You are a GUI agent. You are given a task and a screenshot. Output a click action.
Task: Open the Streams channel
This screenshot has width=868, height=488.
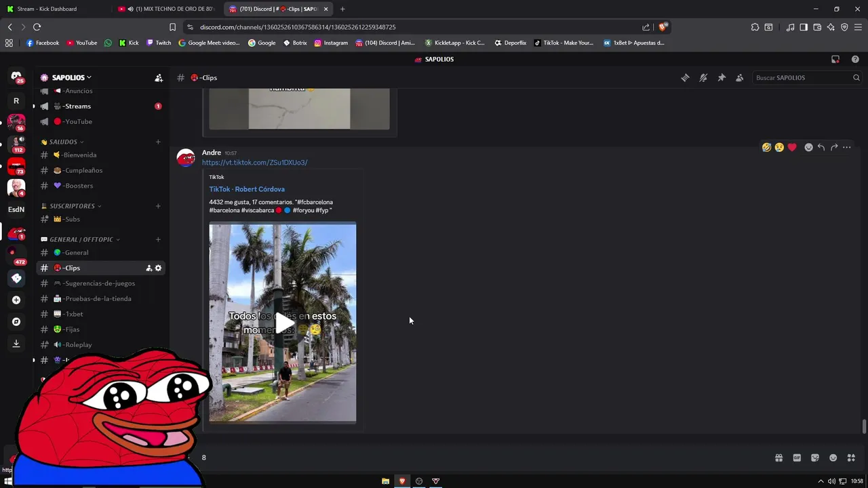pyautogui.click(x=100, y=106)
